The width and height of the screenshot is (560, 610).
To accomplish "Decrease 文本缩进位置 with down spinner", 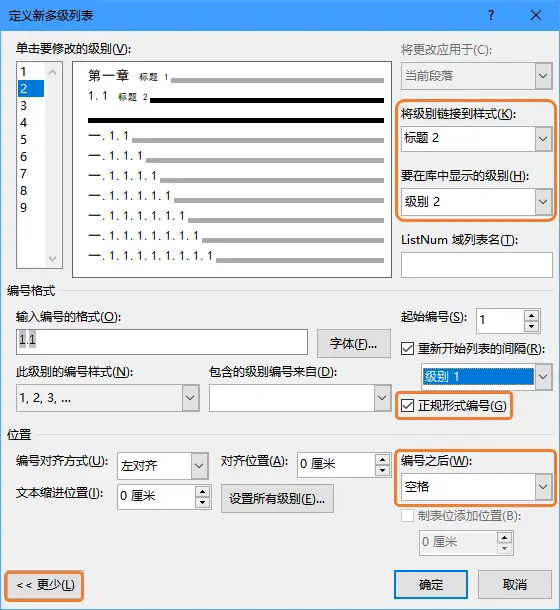I will [x=202, y=503].
